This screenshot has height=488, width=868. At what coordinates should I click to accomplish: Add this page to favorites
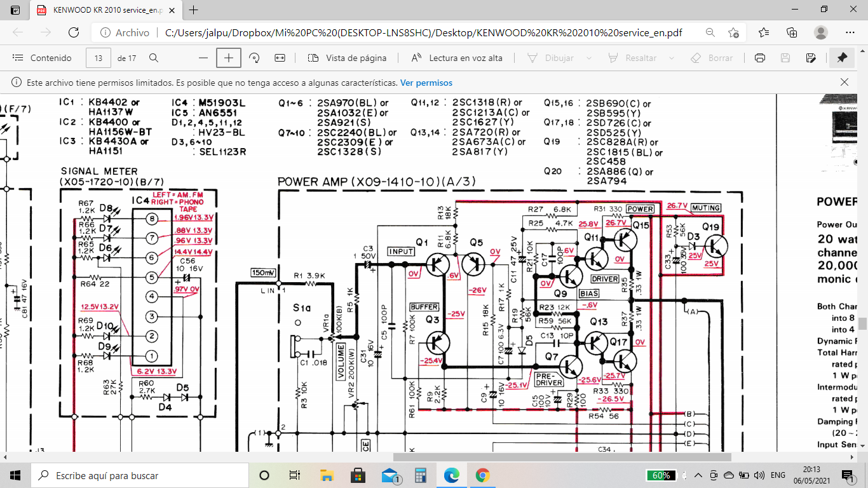[x=733, y=32]
